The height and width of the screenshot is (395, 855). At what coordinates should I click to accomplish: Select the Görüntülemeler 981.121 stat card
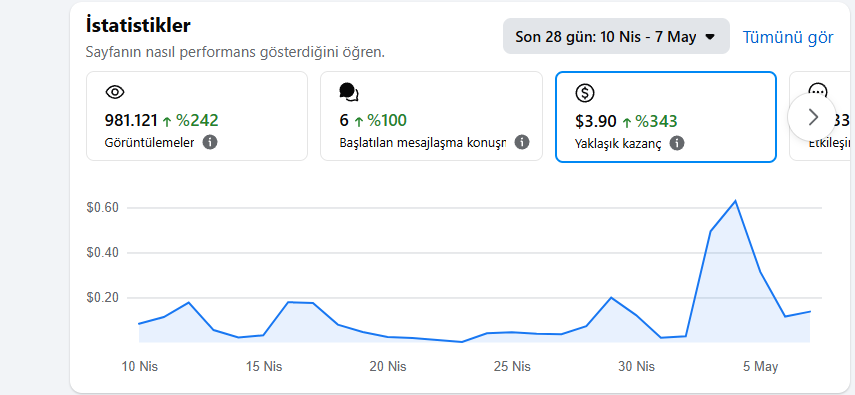click(197, 116)
